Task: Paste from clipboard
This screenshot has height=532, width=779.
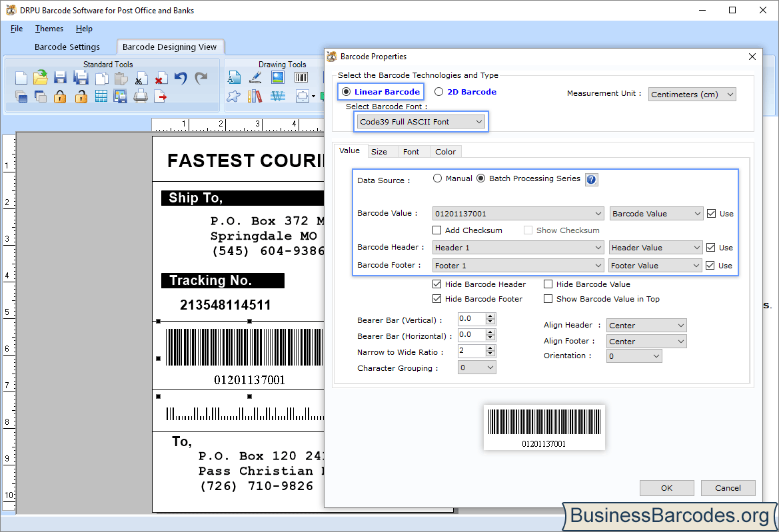Action: [121, 79]
